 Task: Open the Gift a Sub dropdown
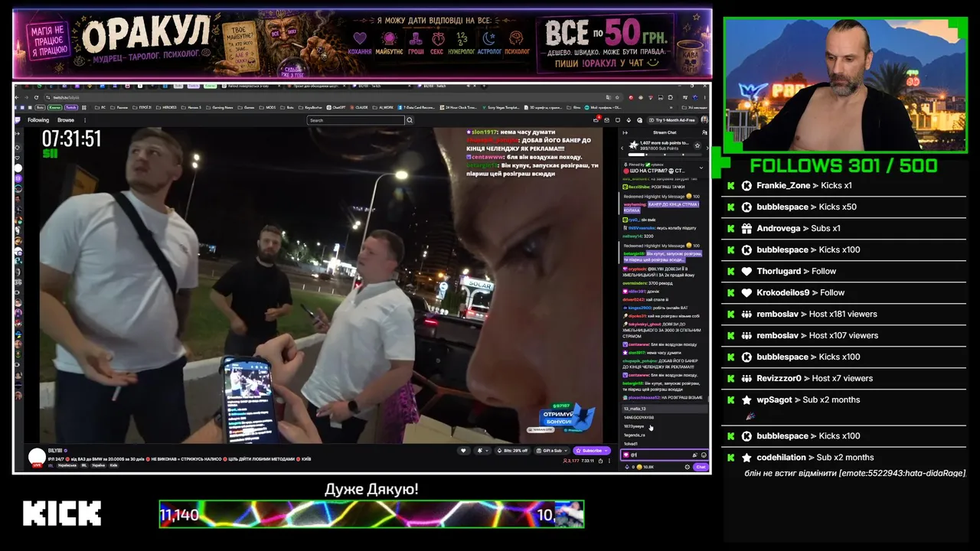pyautogui.click(x=553, y=451)
